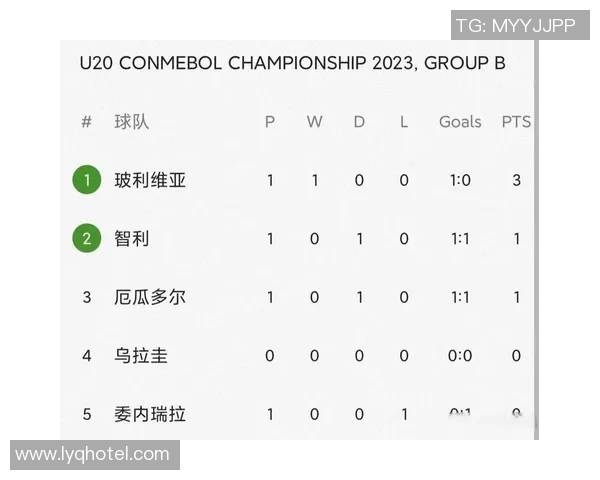Click the TG: MYYJJPP label
Screen dimensions: 600x480
click(x=516, y=25)
